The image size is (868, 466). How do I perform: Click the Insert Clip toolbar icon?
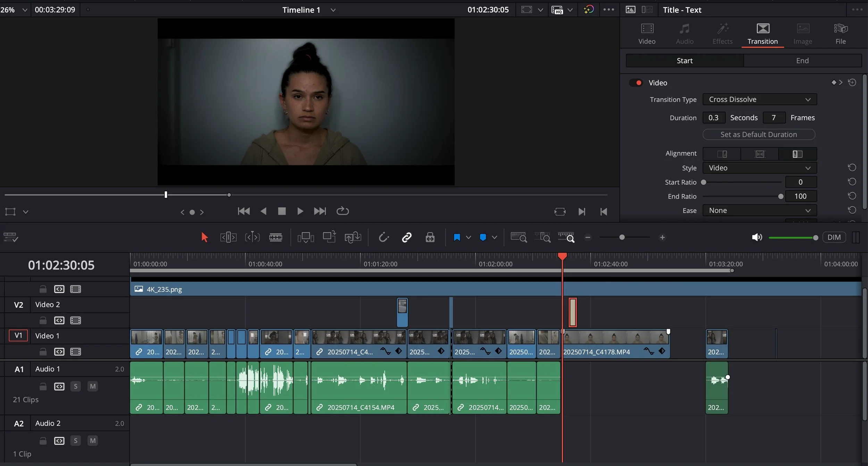[306, 238]
